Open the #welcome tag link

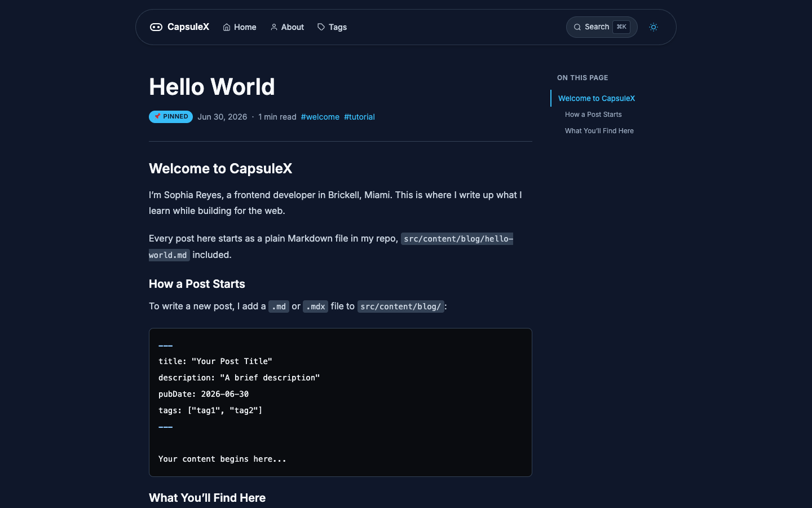[x=320, y=117]
